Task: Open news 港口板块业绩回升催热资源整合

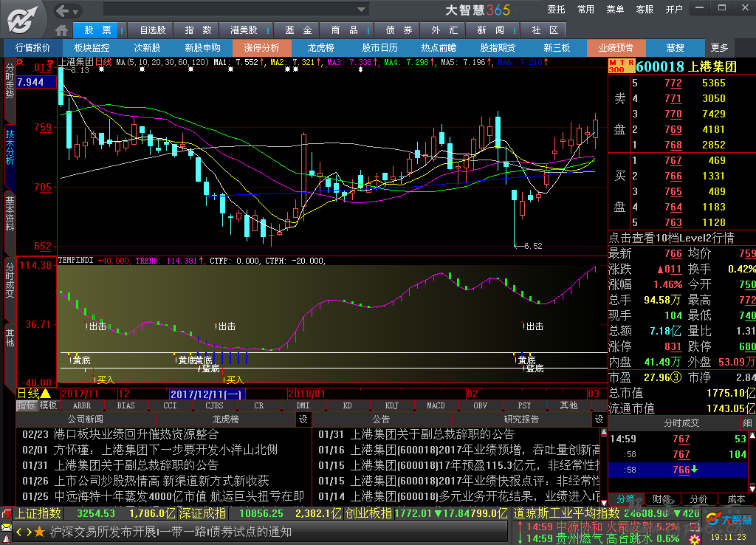Action: click(x=136, y=434)
